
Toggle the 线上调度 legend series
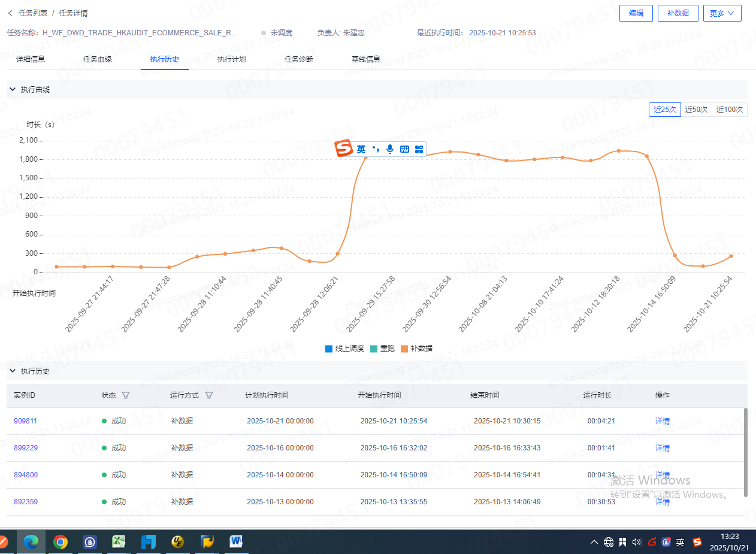344,349
